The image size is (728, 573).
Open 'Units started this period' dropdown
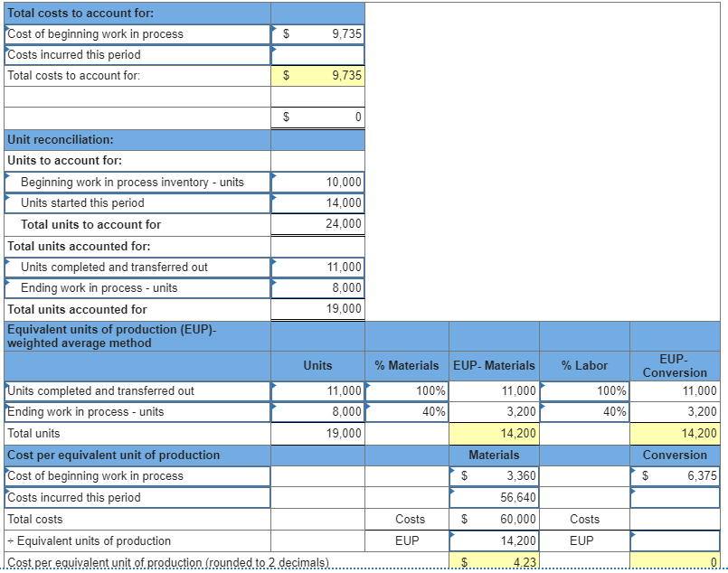click(137, 203)
